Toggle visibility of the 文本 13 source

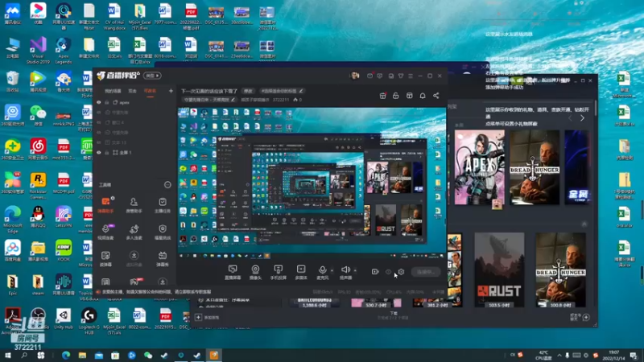click(98, 142)
